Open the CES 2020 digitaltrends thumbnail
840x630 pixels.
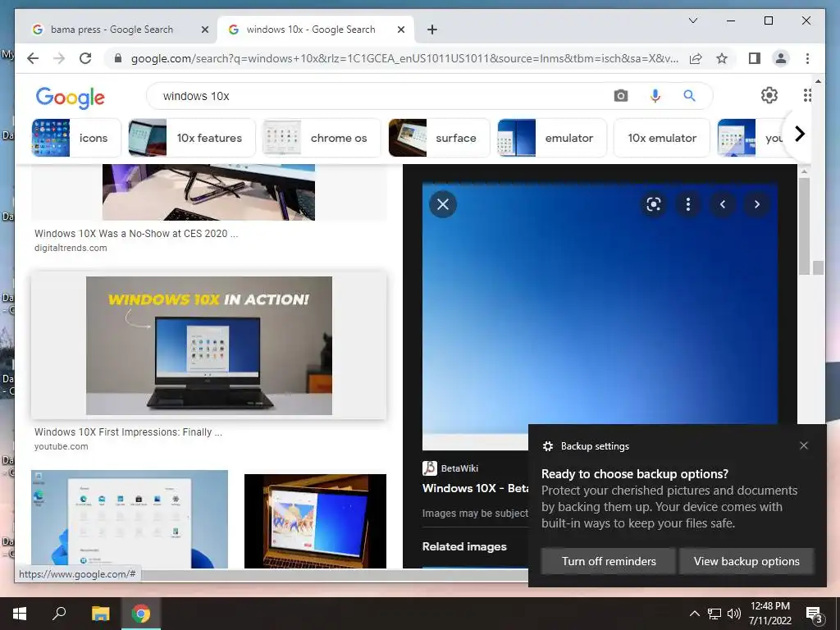209,192
